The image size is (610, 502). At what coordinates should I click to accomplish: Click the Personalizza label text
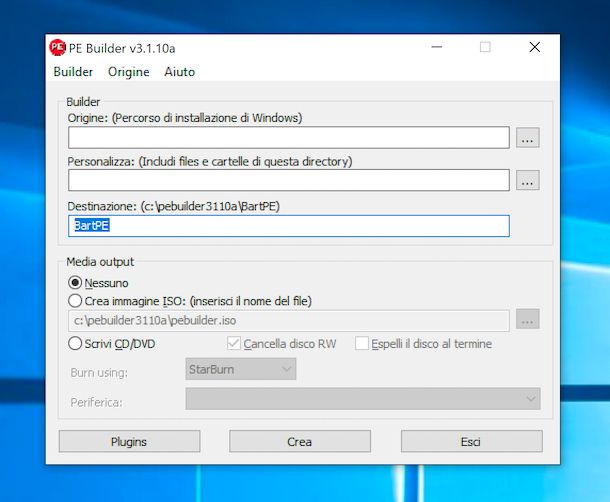tap(210, 161)
